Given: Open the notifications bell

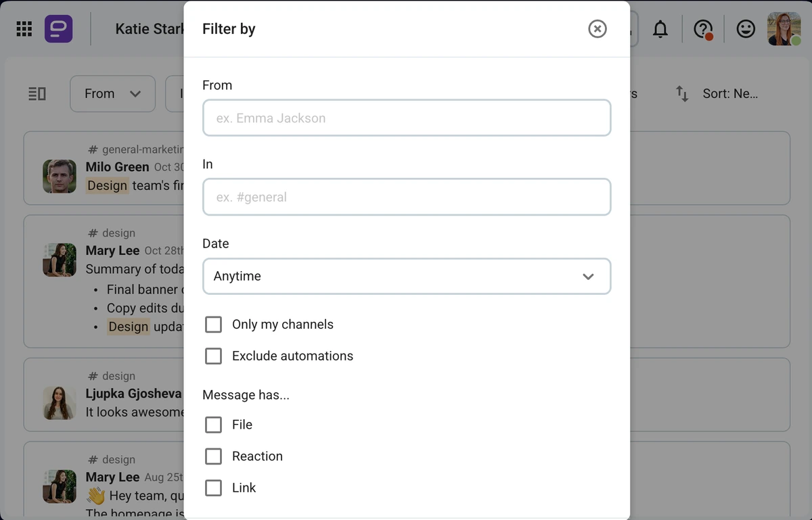Looking at the screenshot, I should [x=660, y=28].
